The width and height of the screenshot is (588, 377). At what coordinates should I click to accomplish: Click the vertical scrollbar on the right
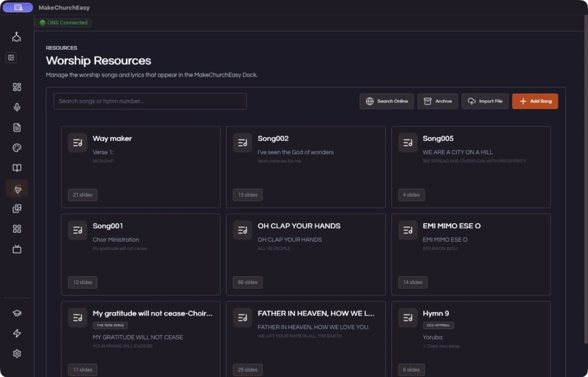[586, 180]
